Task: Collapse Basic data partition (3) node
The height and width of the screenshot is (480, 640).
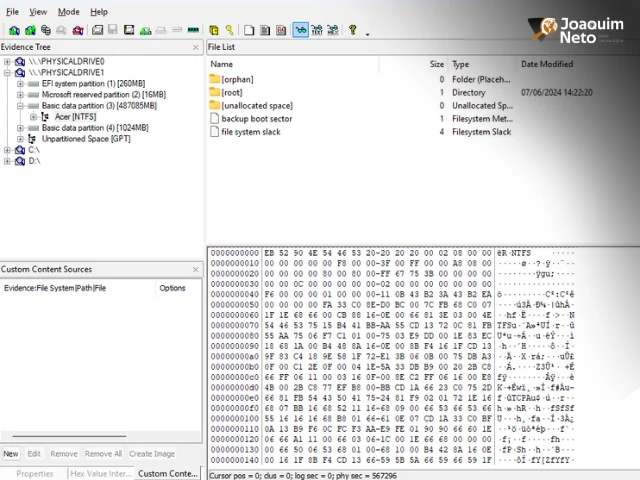Action: [20, 106]
